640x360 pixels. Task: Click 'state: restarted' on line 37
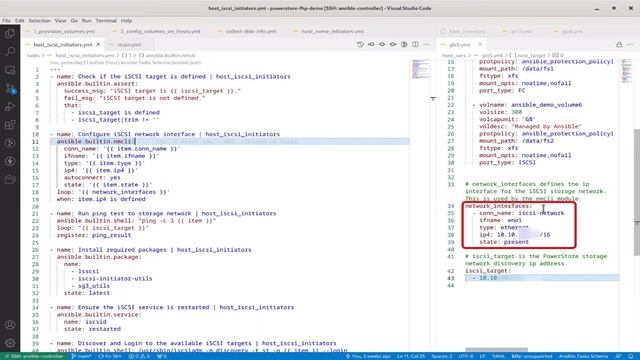coord(92,329)
